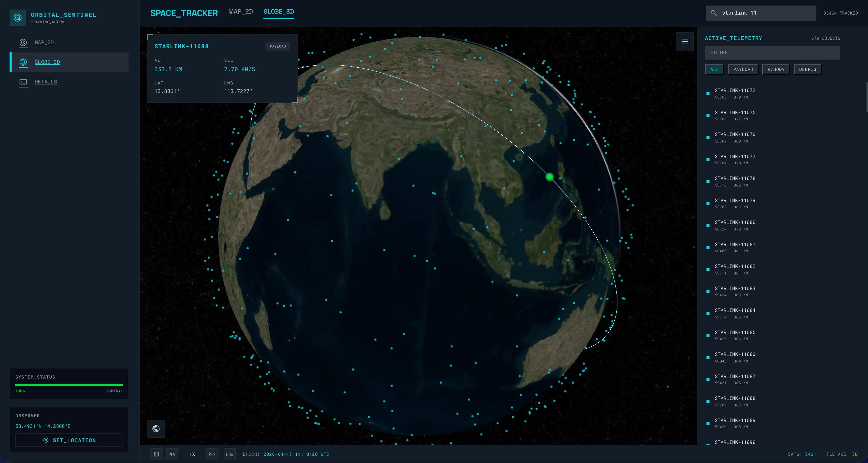Click the TLE_AGE 3D value
The width and height of the screenshot is (868, 463).
coord(855,454)
